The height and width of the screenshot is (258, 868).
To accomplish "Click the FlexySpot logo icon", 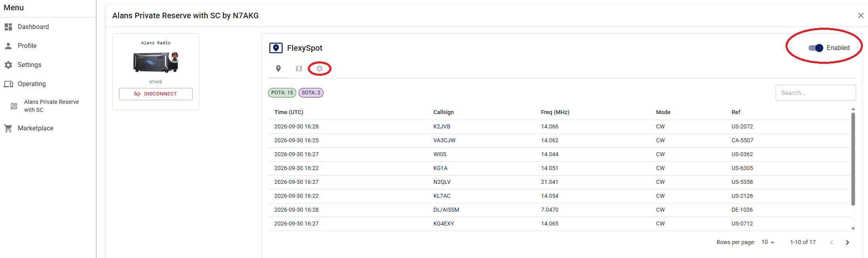I will pos(276,48).
